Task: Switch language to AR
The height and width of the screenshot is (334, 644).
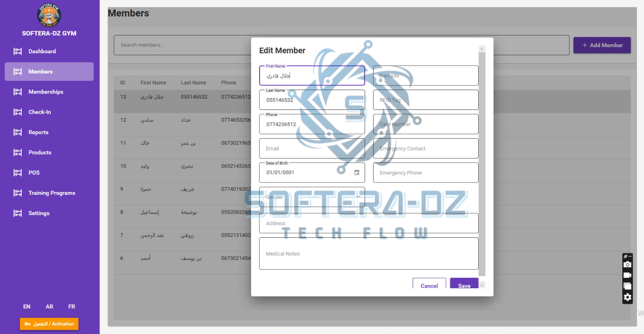Action: tap(49, 307)
